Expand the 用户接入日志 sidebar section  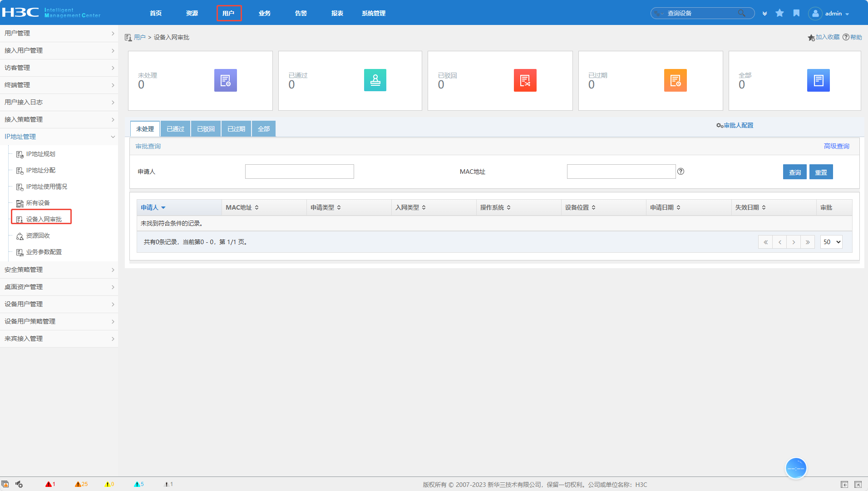(59, 102)
